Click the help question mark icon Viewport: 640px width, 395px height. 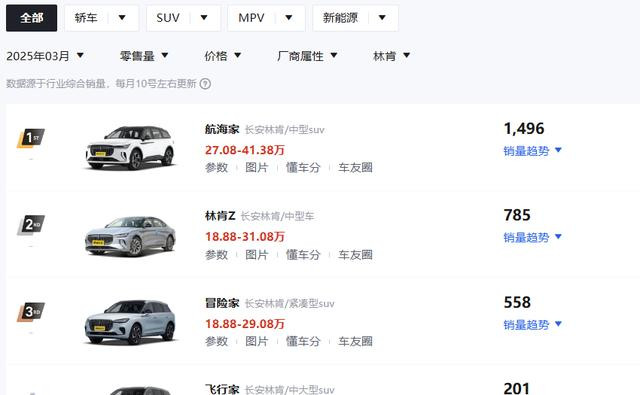(205, 84)
